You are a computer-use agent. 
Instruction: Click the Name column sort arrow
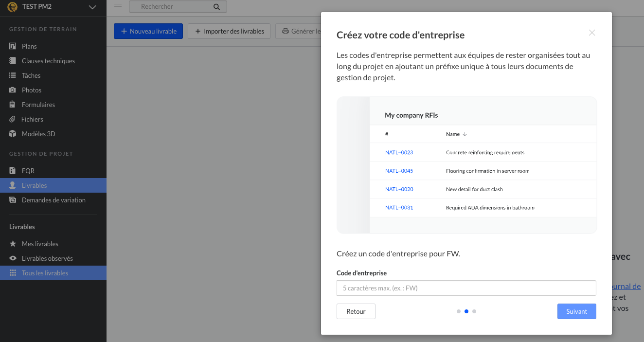click(x=465, y=134)
